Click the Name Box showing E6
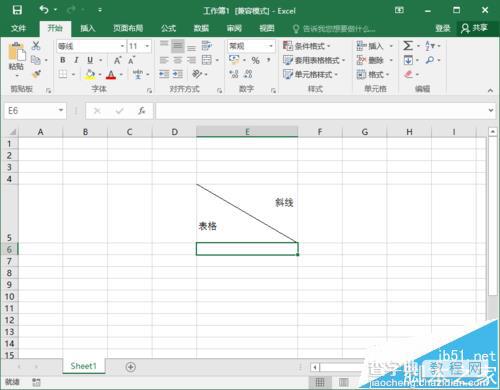 coord(35,111)
